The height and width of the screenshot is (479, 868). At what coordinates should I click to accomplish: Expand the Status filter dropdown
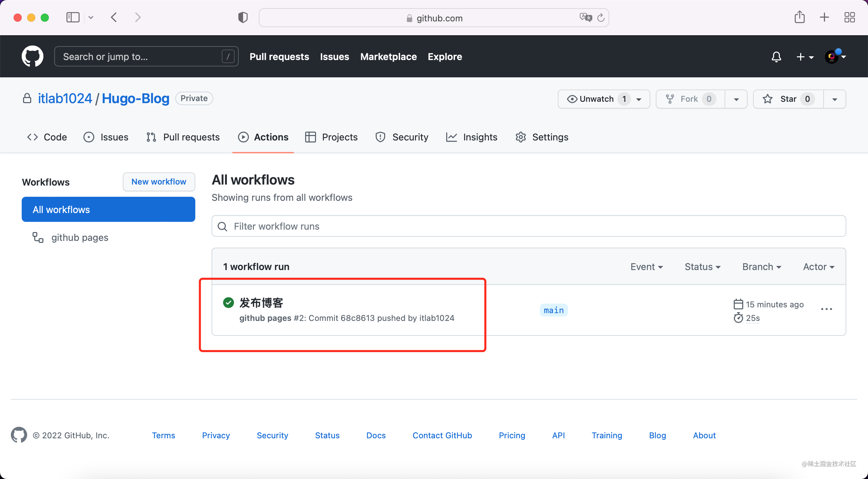[x=702, y=267]
